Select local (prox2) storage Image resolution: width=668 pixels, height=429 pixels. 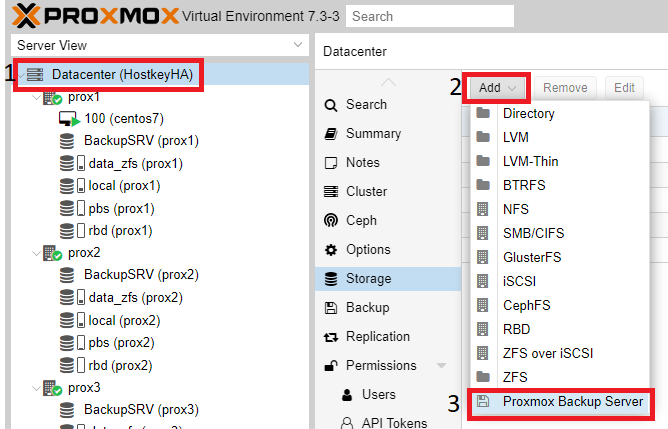(124, 321)
